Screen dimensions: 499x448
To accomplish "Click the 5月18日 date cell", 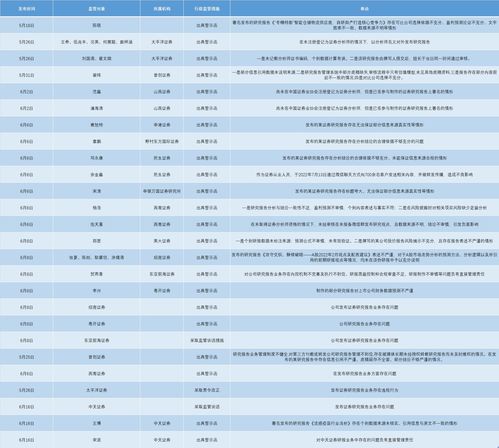I will 26,25.
